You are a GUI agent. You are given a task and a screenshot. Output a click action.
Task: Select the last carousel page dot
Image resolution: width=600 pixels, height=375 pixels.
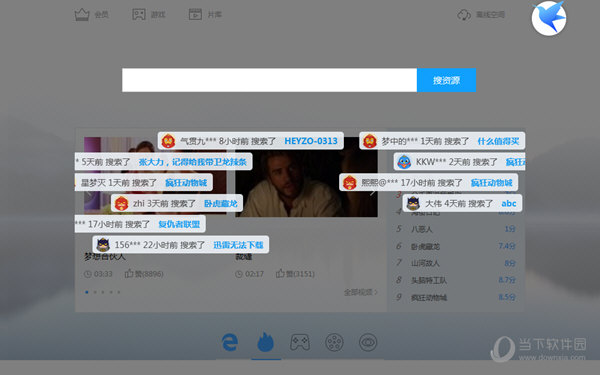[119, 292]
